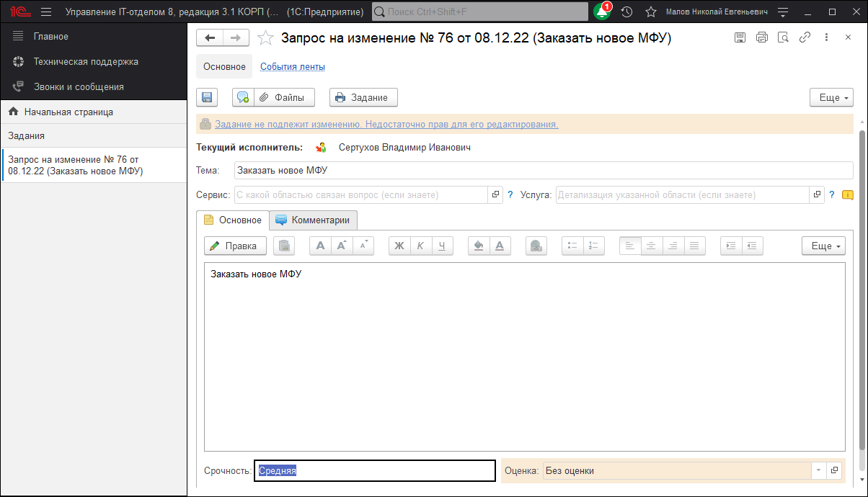
Task: Open the history clock icon
Action: [626, 12]
